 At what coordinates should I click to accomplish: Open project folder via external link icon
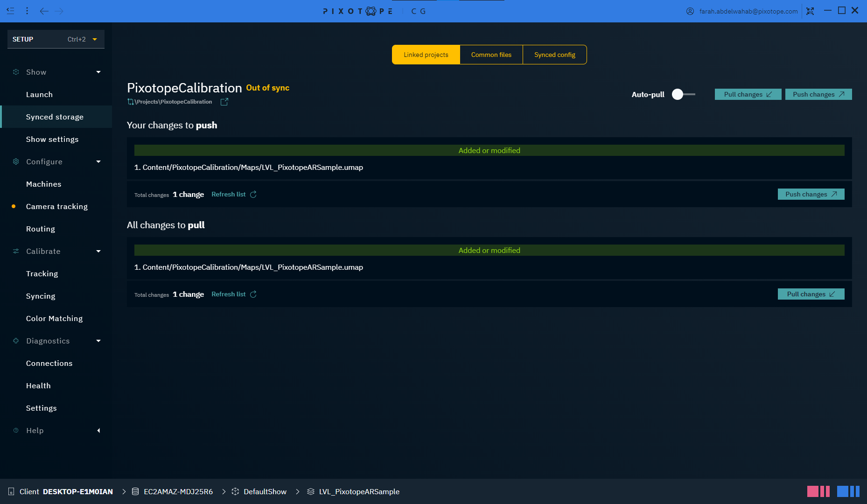coord(224,102)
